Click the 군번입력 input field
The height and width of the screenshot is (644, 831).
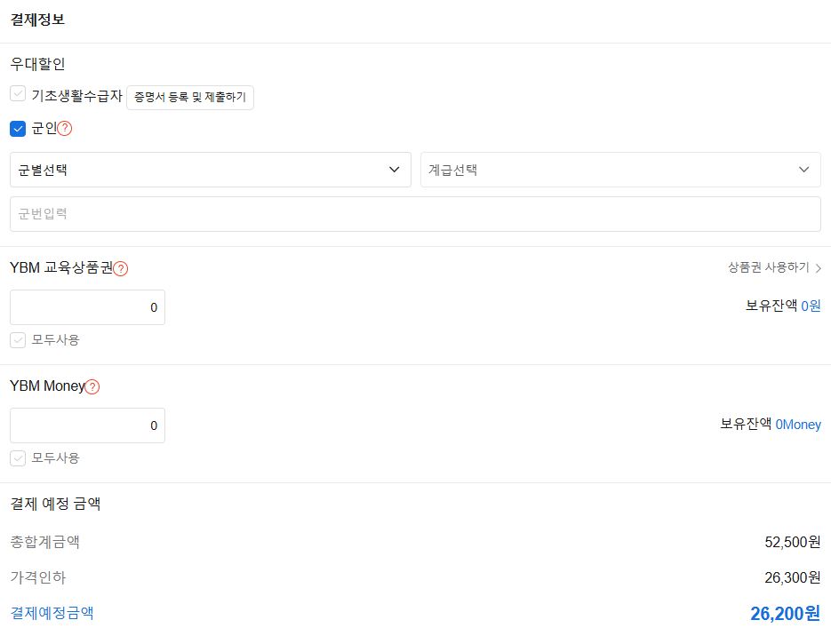415,213
